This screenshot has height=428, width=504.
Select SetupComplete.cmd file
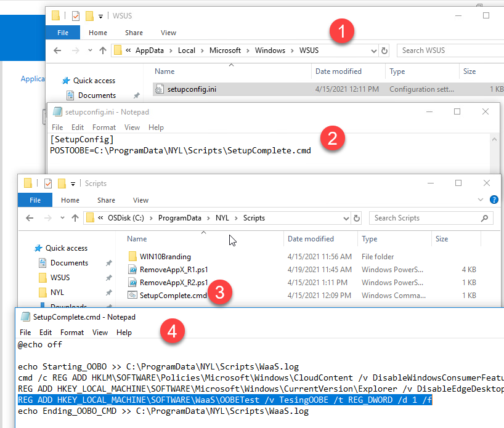(x=173, y=295)
